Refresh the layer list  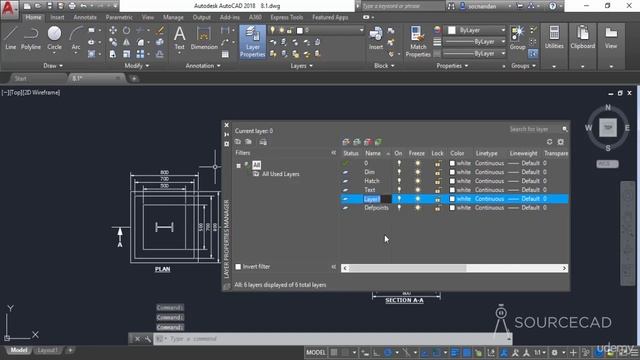click(x=549, y=142)
